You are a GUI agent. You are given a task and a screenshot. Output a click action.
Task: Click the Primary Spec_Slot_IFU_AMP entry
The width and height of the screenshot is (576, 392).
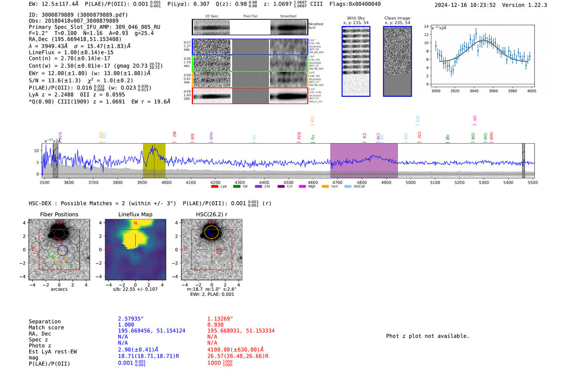95,27
